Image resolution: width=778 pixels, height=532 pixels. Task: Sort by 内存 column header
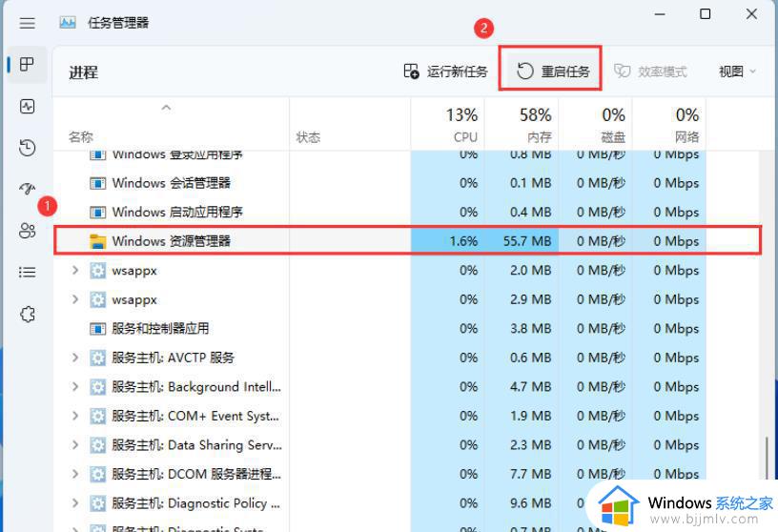(522, 124)
